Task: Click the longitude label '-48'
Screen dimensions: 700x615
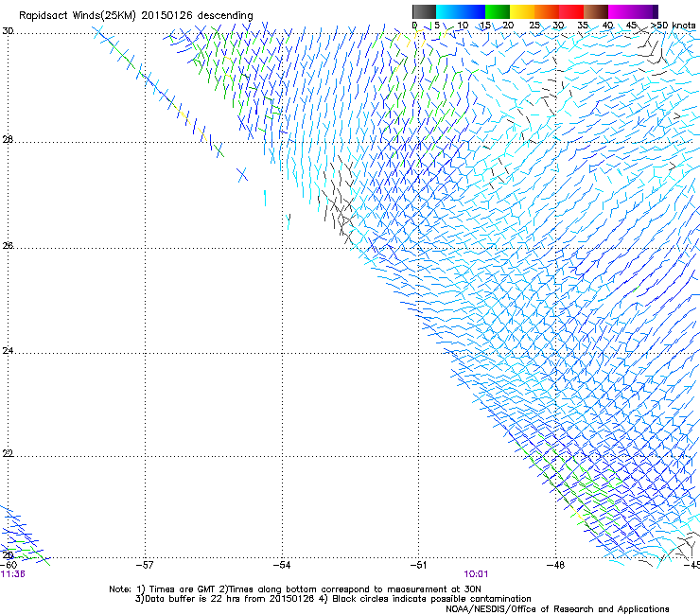Action: (556, 565)
